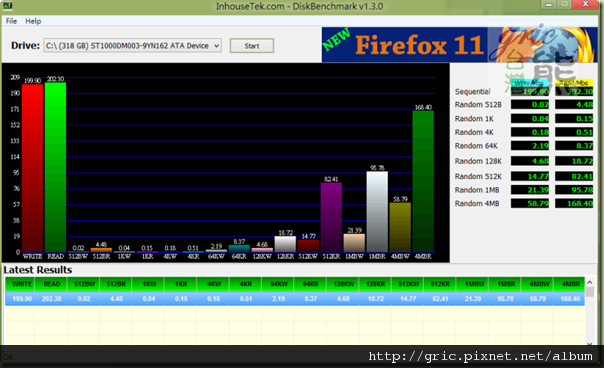Select the white 128KR bar
Screen dimensions: 604x368
pos(285,244)
